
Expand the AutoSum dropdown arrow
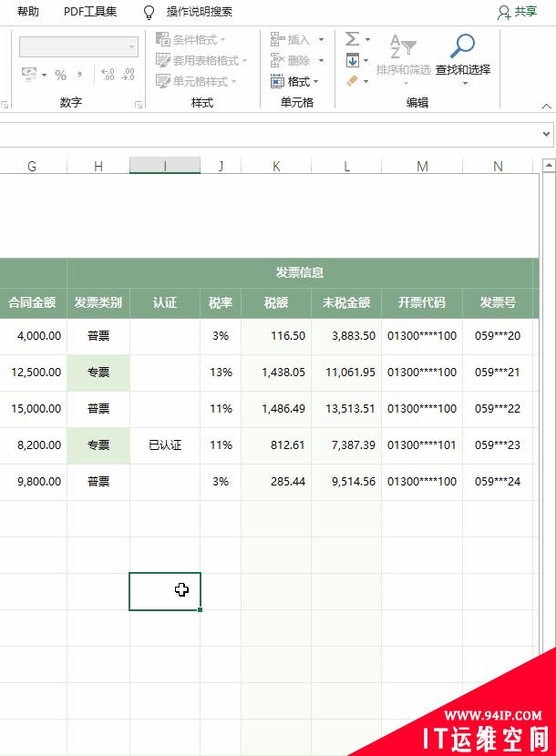click(x=367, y=39)
